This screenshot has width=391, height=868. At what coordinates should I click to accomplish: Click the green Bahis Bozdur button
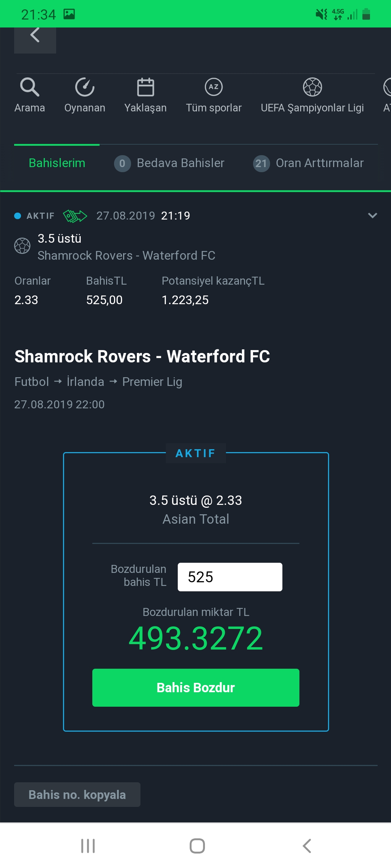point(196,688)
